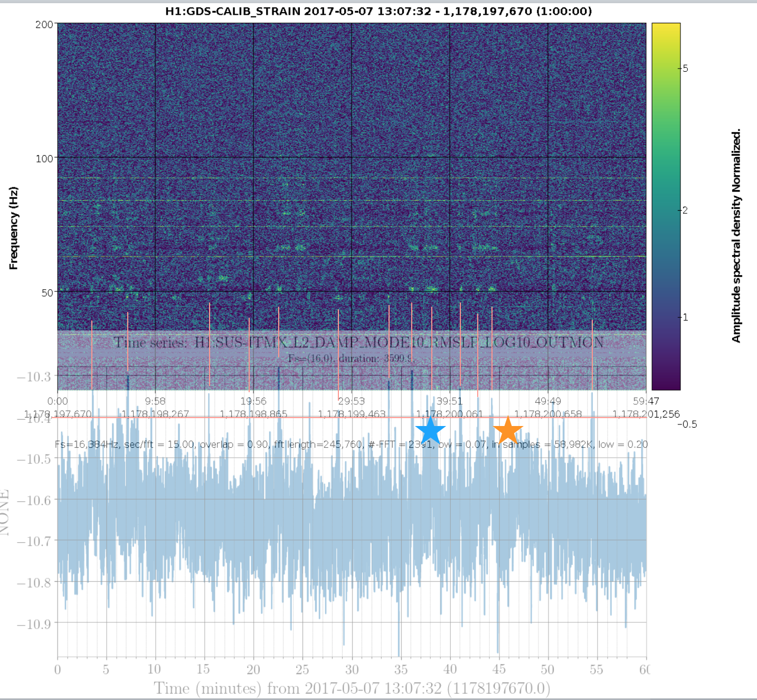Click the NONE y-axis label
The width and height of the screenshot is (757, 700).
point(4,513)
